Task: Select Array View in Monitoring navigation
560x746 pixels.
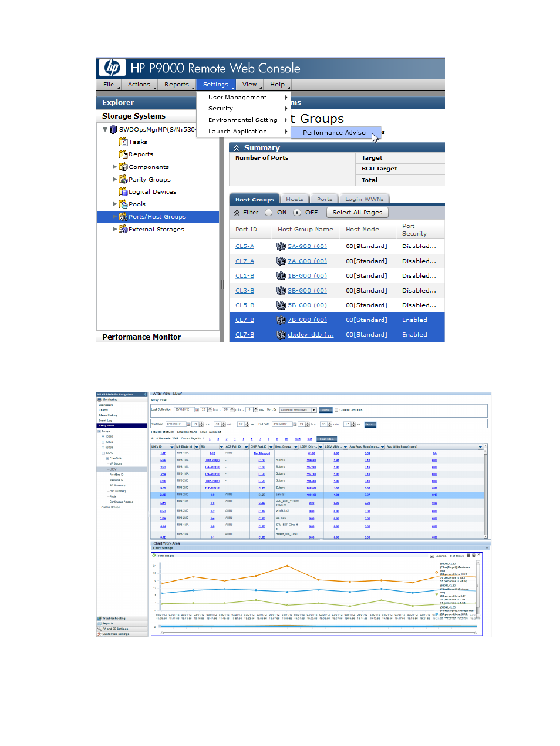Action: (122, 426)
